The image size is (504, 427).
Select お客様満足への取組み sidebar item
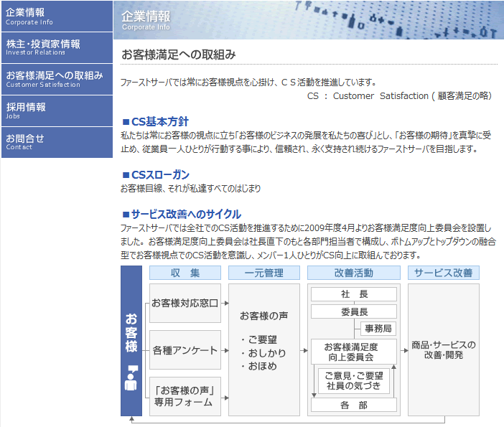point(56,79)
